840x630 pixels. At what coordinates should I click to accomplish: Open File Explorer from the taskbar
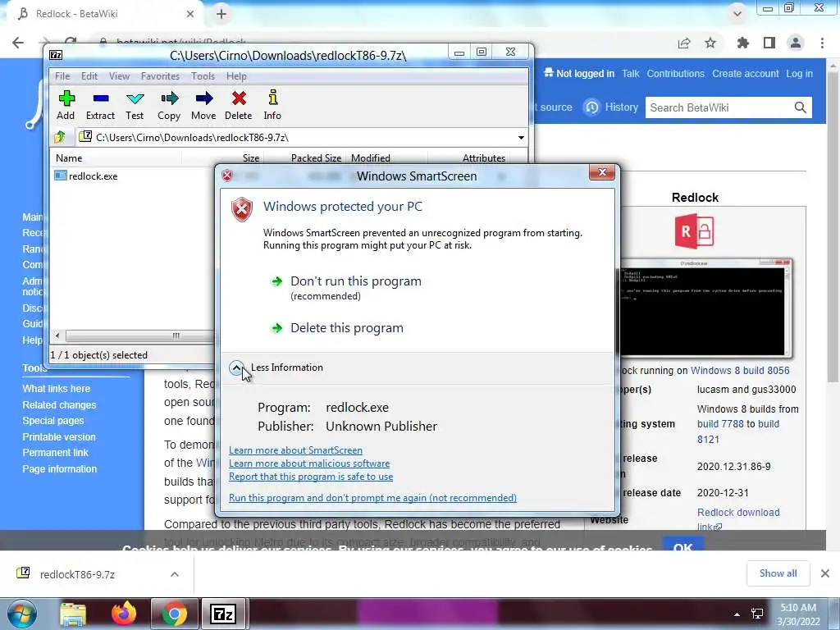73,614
